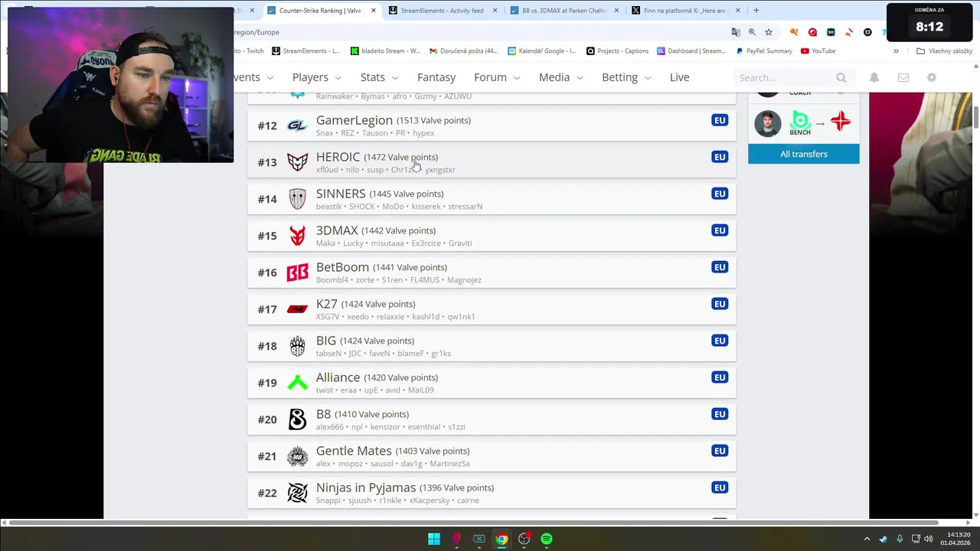Open OBS Studio from the taskbar
The width and height of the screenshot is (980, 551).
pos(524,539)
